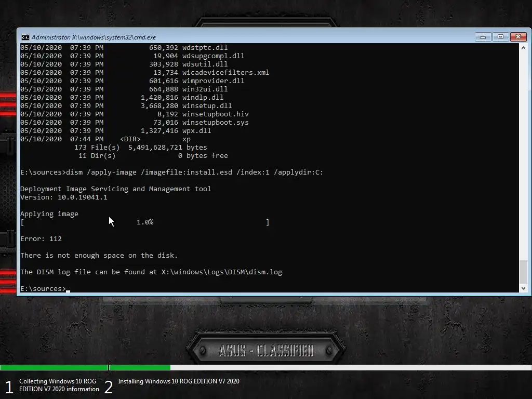Click the 1.0% progress value

point(145,222)
